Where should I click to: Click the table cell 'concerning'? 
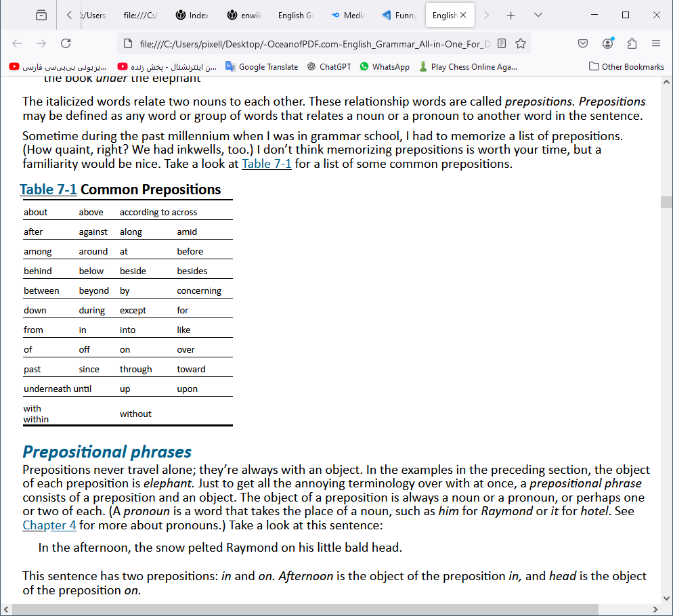[x=199, y=290]
